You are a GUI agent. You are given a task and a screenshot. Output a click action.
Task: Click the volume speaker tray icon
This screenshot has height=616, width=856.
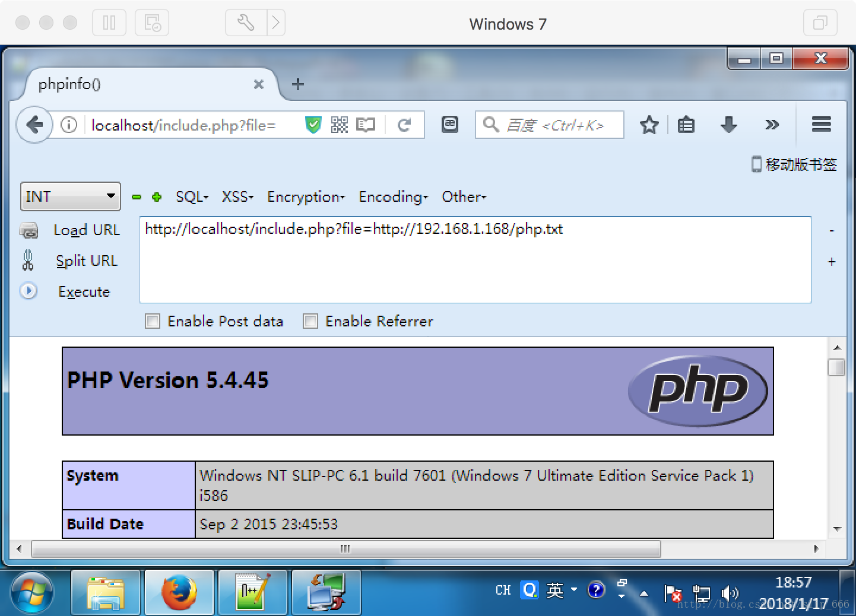[x=729, y=593]
